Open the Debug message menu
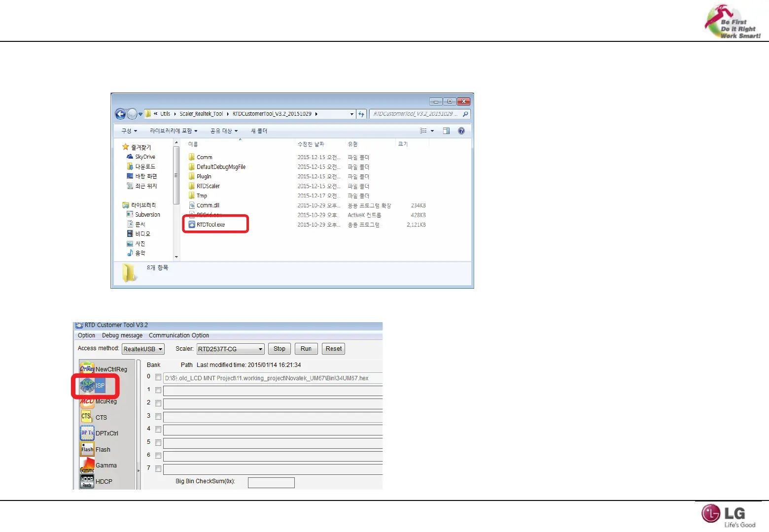Viewport: 769px width, 532px height. click(122, 335)
